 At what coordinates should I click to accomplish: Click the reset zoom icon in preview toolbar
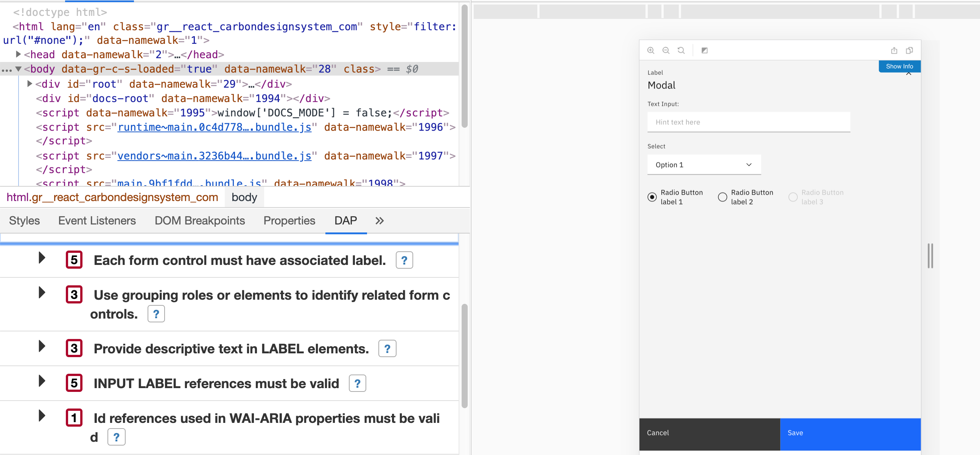coord(681,50)
